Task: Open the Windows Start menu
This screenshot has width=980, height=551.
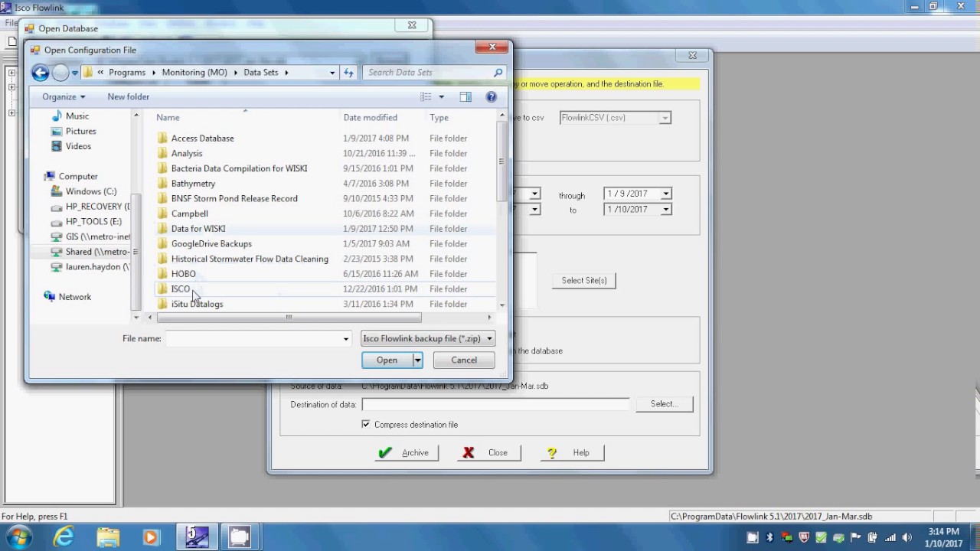Action: [x=20, y=537]
